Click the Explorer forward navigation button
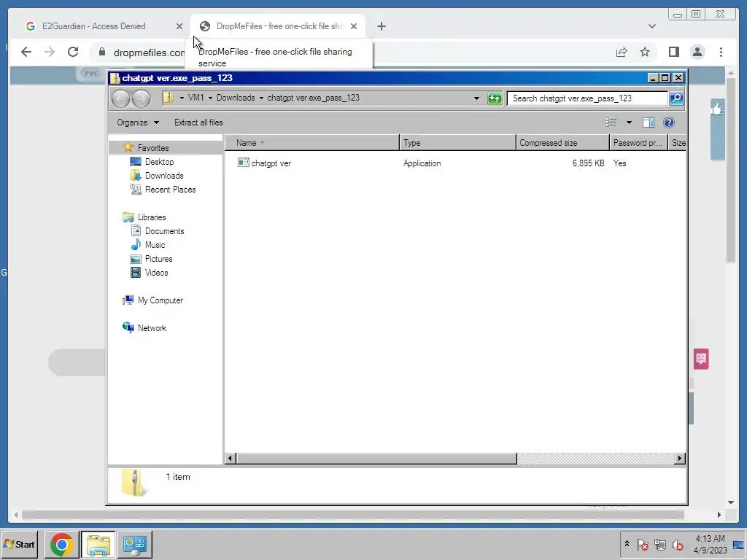Viewport: 747px width, 560px height. [x=141, y=98]
